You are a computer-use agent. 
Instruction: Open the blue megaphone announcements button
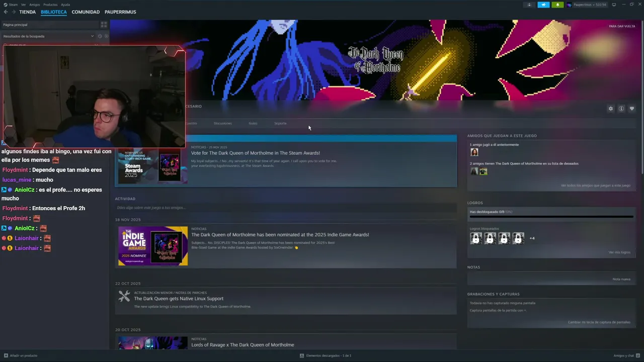[543, 5]
